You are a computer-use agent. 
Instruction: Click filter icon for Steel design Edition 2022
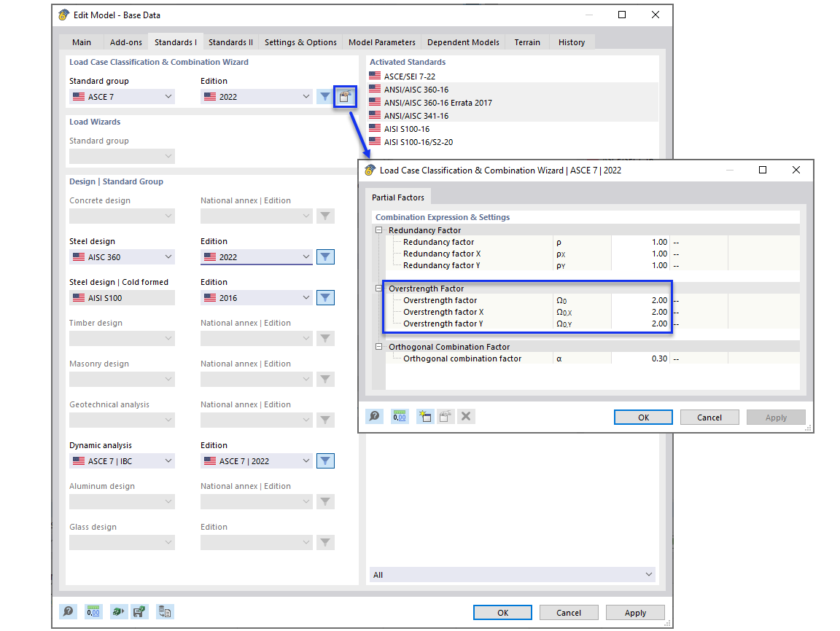click(x=325, y=257)
